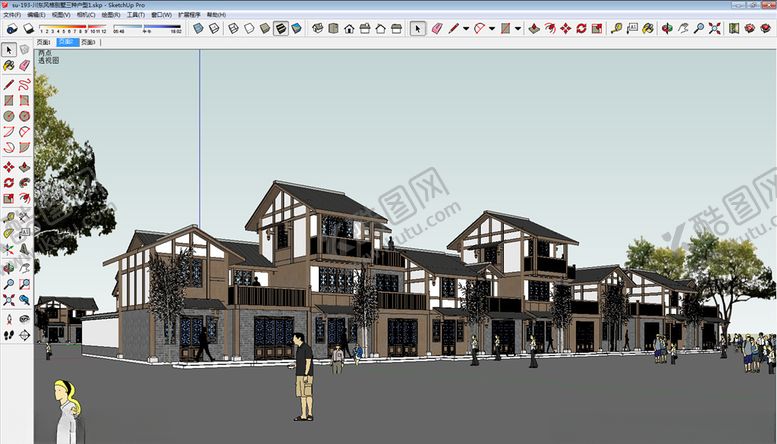The image size is (777, 444).
Task: Toggle X-ray face style
Action: pos(199,28)
